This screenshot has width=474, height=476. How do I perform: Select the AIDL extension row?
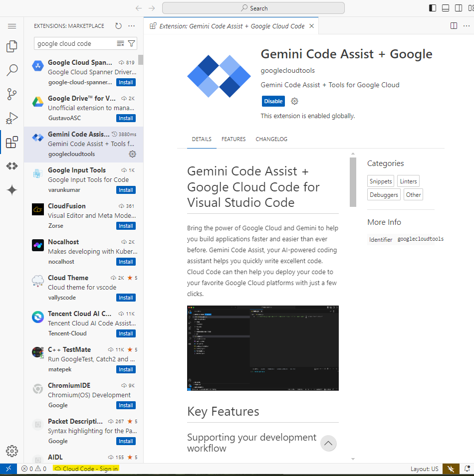click(83, 458)
